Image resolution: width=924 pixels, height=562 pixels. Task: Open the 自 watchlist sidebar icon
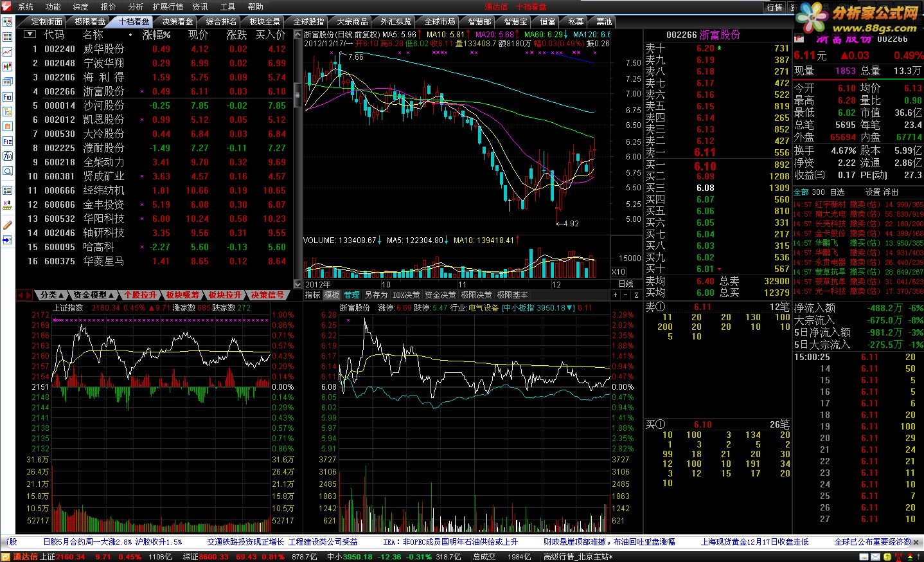(x=7, y=126)
